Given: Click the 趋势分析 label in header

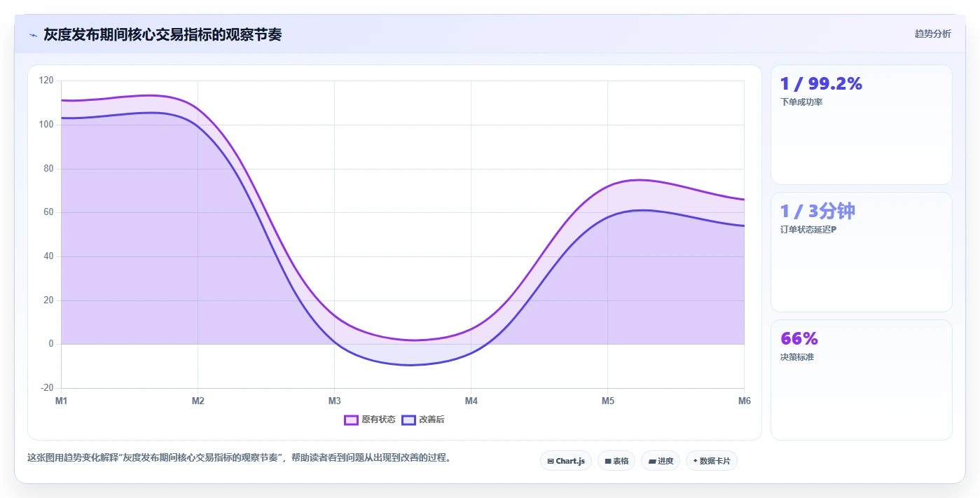Looking at the screenshot, I should 932,34.
